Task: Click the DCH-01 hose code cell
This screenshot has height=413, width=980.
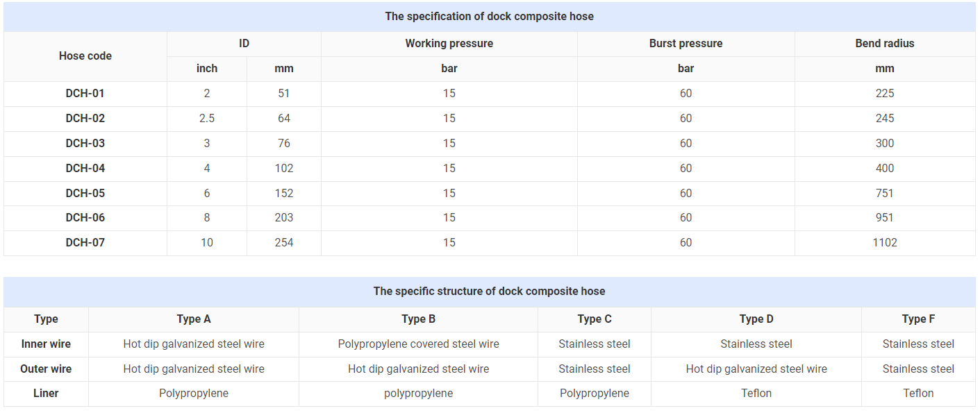Action: [x=85, y=94]
